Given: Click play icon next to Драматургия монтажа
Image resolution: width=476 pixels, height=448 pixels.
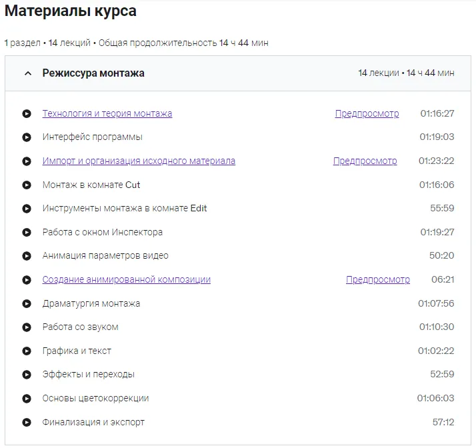Looking at the screenshot, I should point(27,304).
